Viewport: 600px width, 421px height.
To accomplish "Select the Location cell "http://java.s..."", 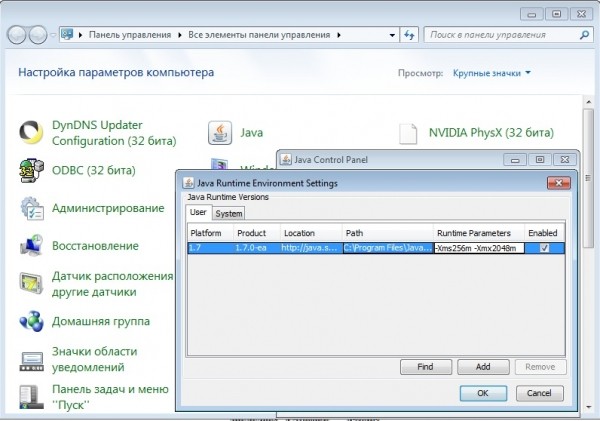I will (311, 248).
